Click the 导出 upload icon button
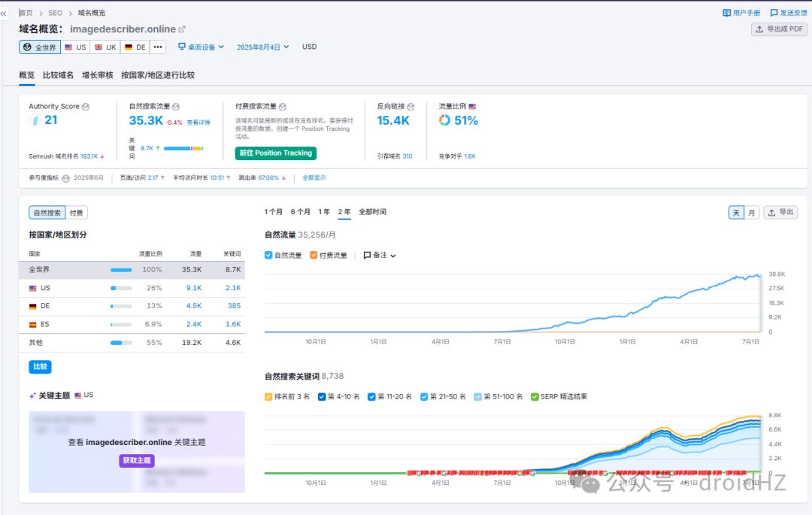The height and width of the screenshot is (515, 812). (x=780, y=212)
